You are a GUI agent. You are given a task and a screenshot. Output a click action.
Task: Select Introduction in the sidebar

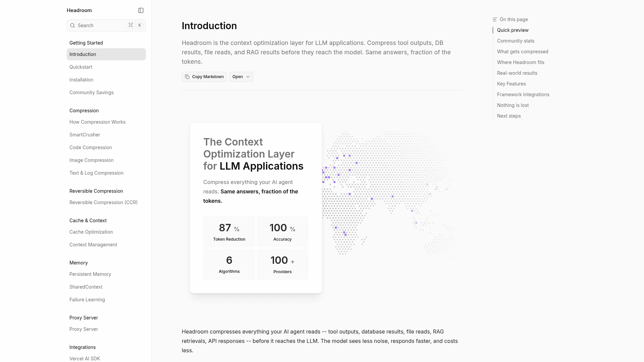click(106, 54)
